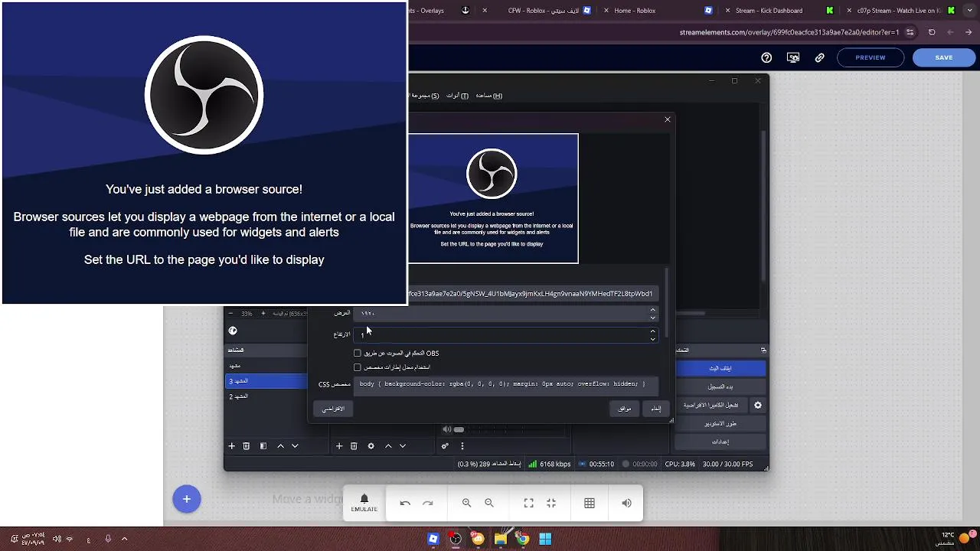Copy overlay link with chain icon
The width and height of the screenshot is (980, 551).
[820, 57]
